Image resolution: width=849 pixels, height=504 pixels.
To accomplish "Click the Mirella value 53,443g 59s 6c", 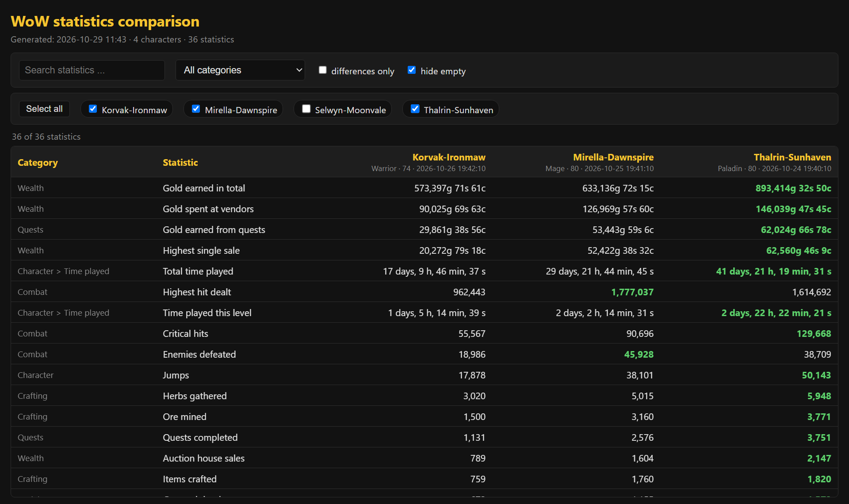I will (623, 229).
